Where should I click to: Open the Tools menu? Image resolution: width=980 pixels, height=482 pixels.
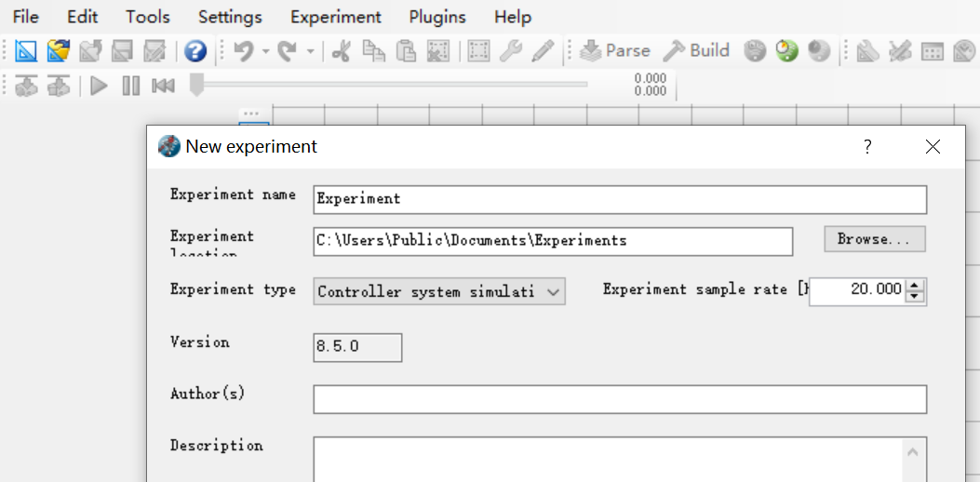[147, 17]
